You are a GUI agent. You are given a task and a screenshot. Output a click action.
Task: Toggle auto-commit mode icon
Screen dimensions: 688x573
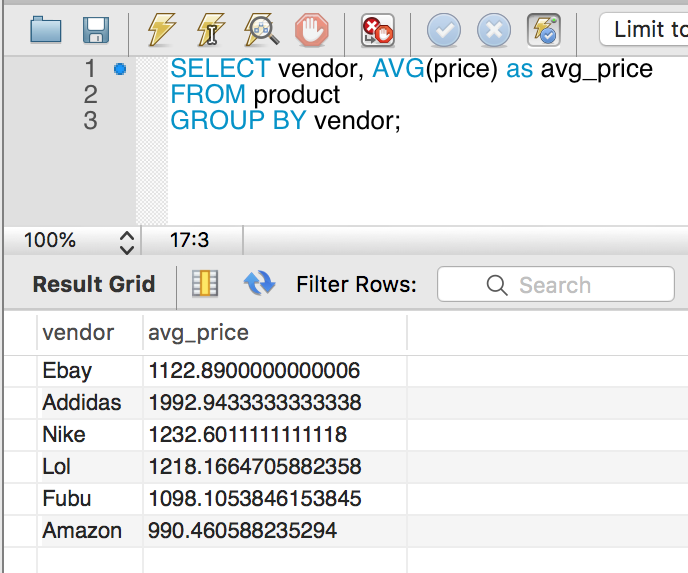click(x=544, y=30)
